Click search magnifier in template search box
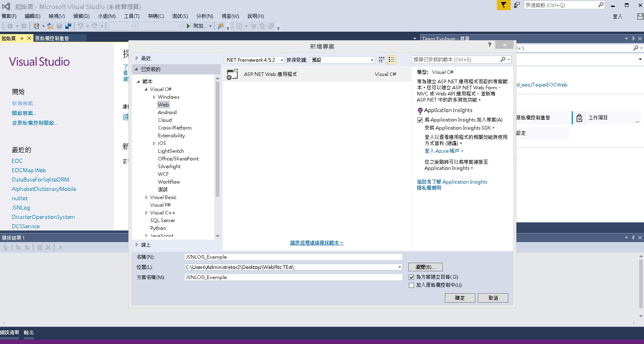Screen dimensions: 644x344 [x=503, y=59]
